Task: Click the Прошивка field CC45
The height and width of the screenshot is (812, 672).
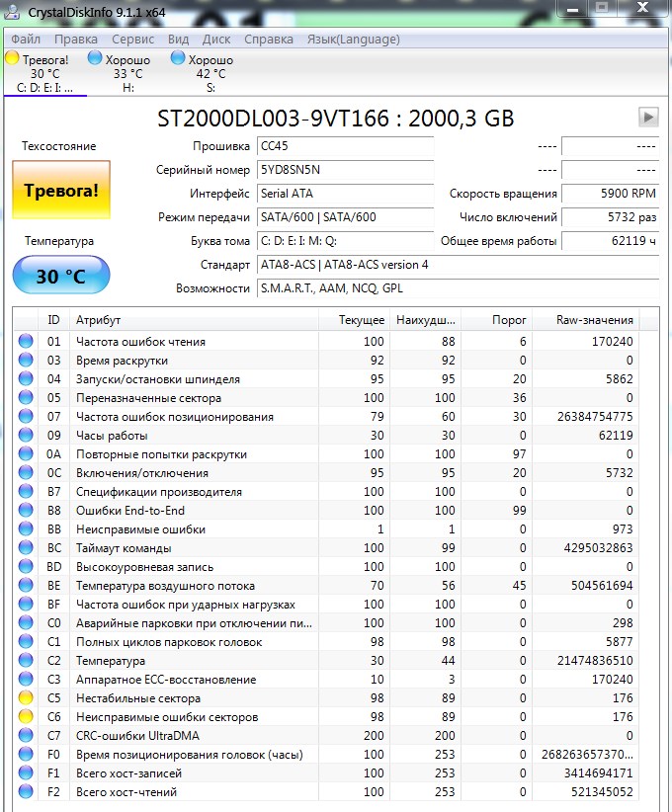Action: [x=345, y=146]
